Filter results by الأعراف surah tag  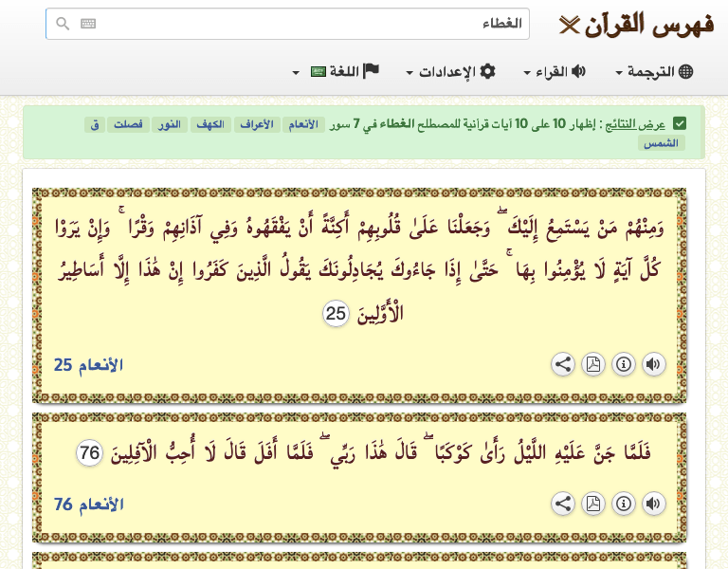tap(255, 124)
